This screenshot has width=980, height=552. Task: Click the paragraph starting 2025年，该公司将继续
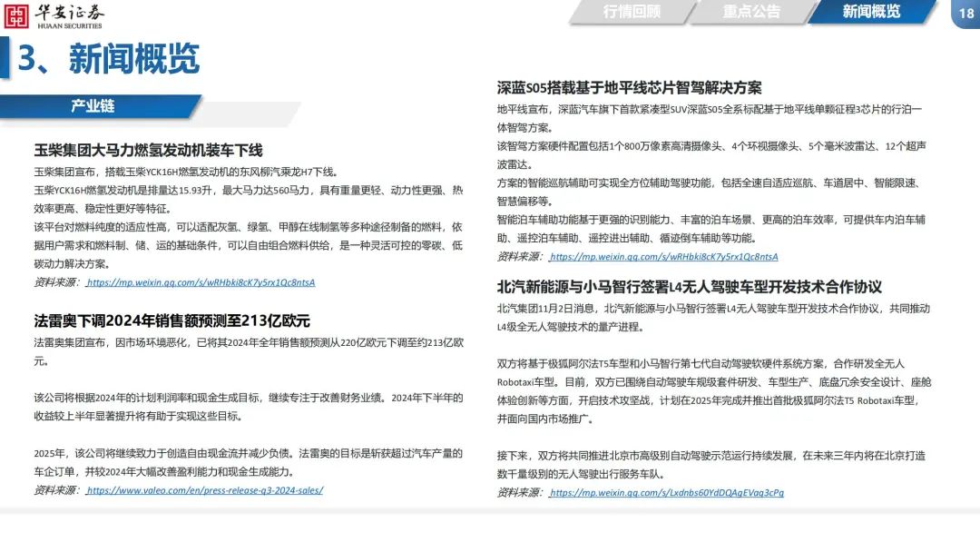pyautogui.click(x=248, y=463)
